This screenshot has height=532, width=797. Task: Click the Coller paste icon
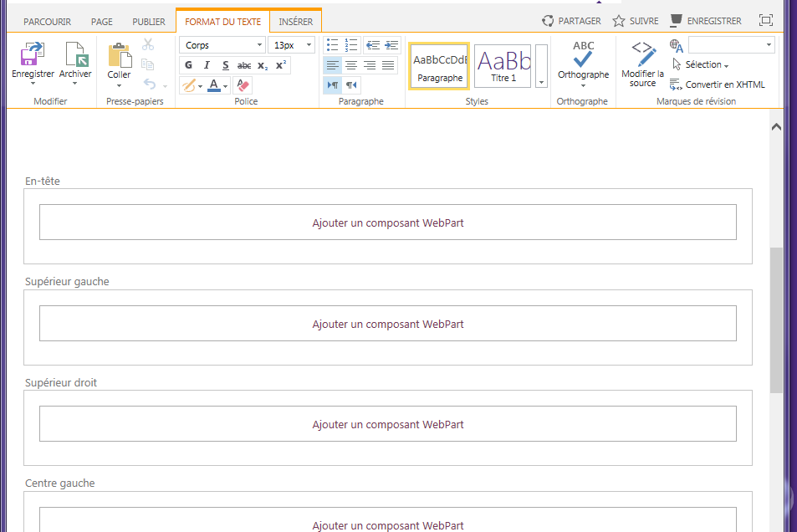click(120, 55)
